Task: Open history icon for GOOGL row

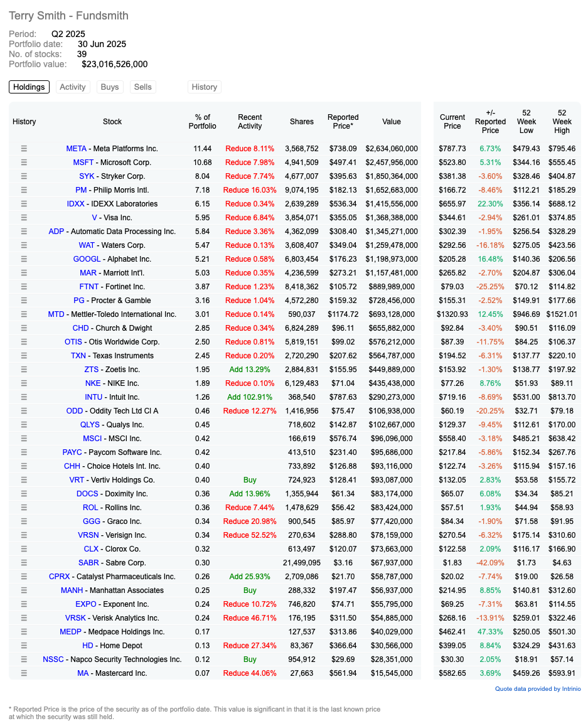Action: click(x=24, y=259)
